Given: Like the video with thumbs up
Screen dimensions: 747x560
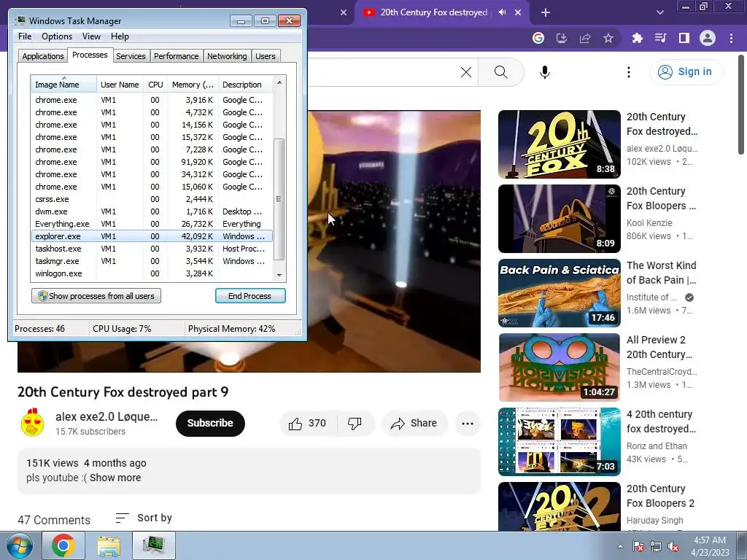Looking at the screenshot, I should (308, 424).
